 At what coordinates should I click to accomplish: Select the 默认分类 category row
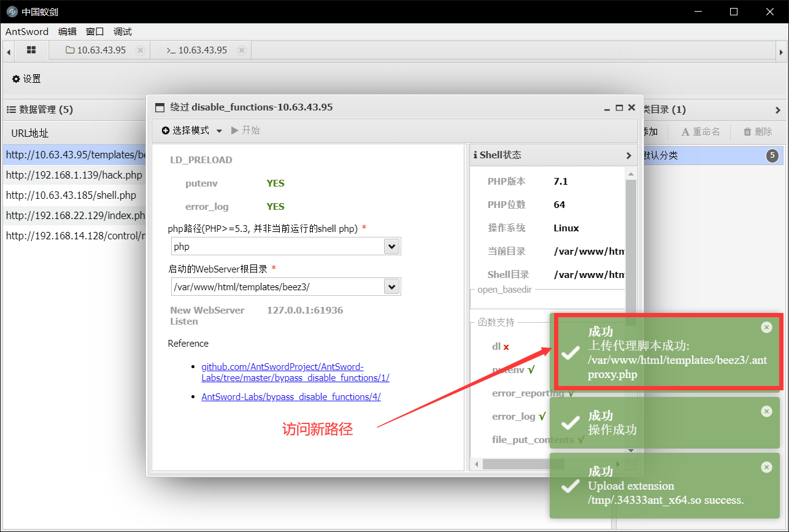712,155
